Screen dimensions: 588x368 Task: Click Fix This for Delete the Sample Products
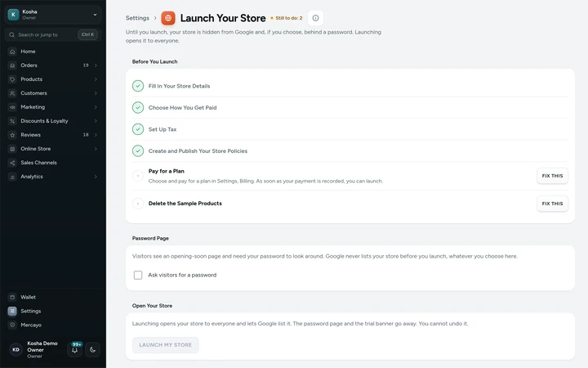(552, 204)
